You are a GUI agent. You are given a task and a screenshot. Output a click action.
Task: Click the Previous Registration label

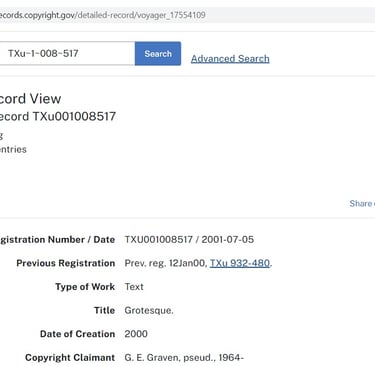click(x=66, y=263)
